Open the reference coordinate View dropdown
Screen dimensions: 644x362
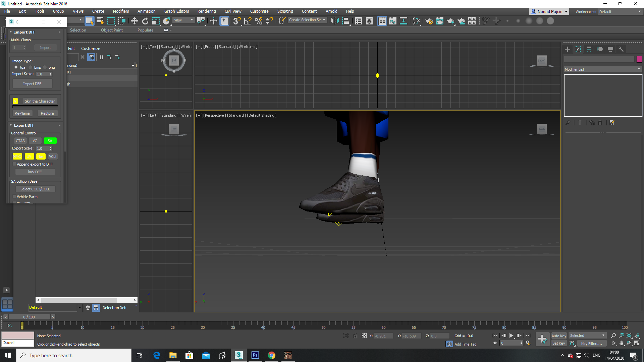183,20
